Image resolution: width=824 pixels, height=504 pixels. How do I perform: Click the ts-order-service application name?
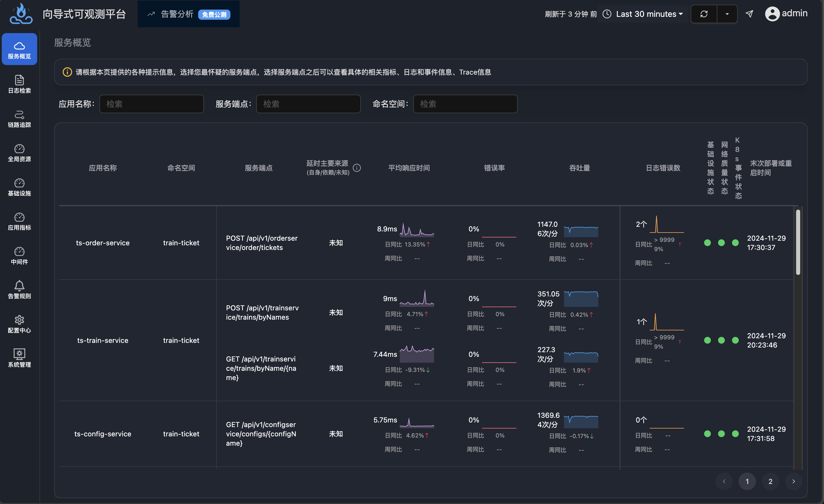click(103, 243)
